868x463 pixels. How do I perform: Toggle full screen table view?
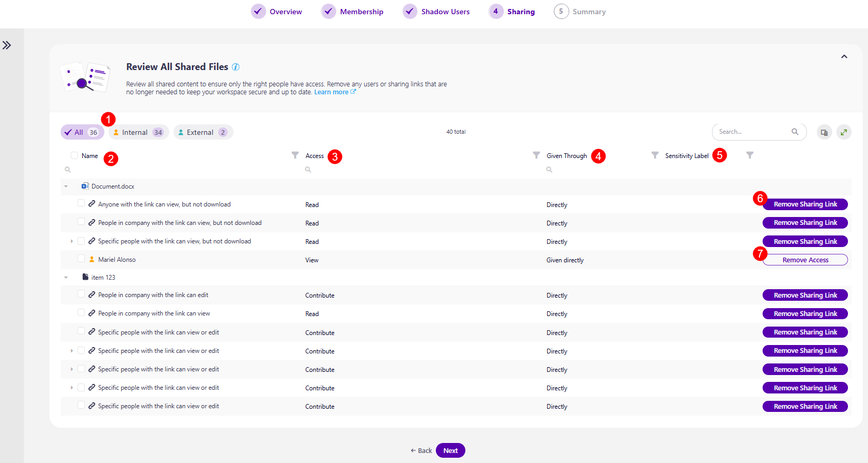tap(844, 132)
